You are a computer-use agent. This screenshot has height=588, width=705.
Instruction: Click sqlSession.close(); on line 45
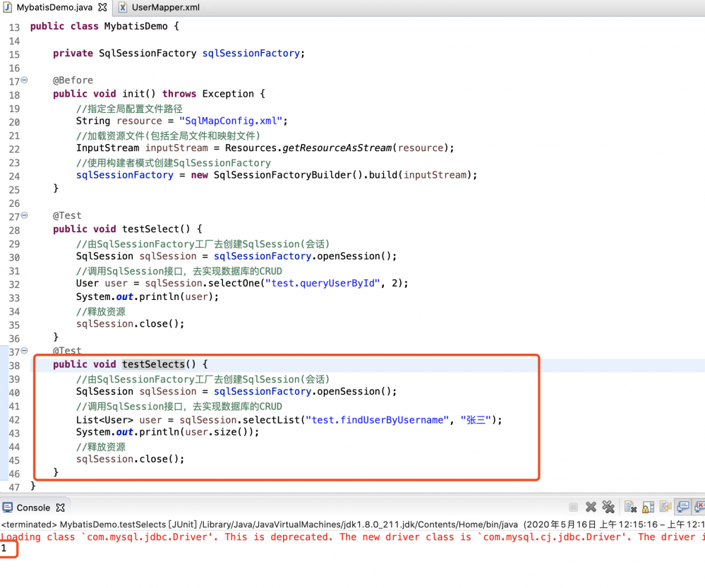pos(130,459)
